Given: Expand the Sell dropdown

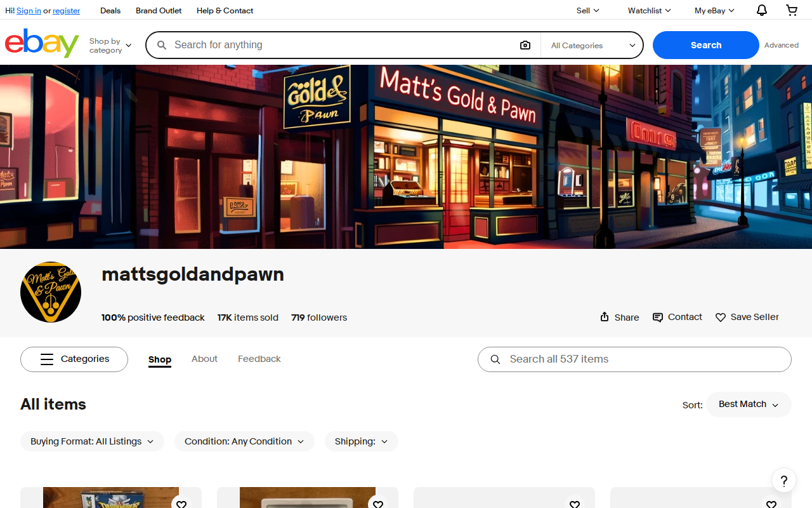Looking at the screenshot, I should pos(587,11).
